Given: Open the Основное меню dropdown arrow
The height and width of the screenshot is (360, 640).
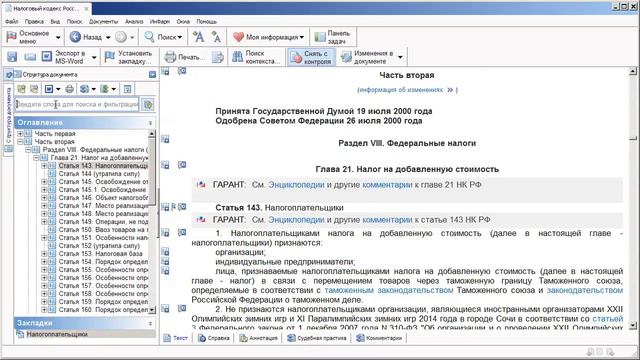Looking at the screenshot, I should pos(58,38).
